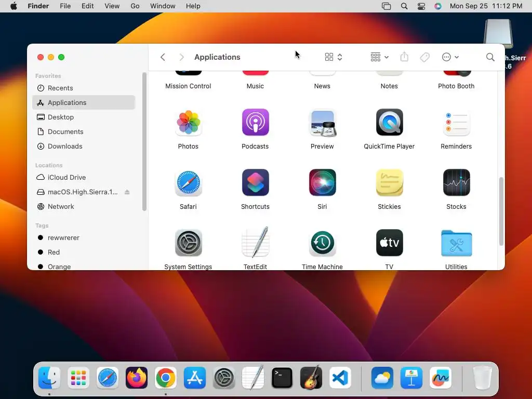This screenshot has height=399, width=532.
Task: Click the Time Machine app icon
Action: [322, 243]
